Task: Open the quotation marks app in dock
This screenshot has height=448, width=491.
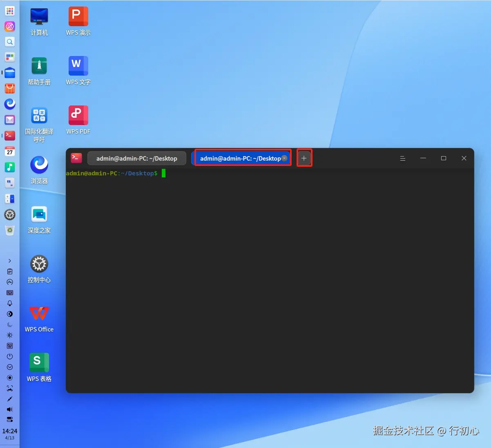Action: 10,183
